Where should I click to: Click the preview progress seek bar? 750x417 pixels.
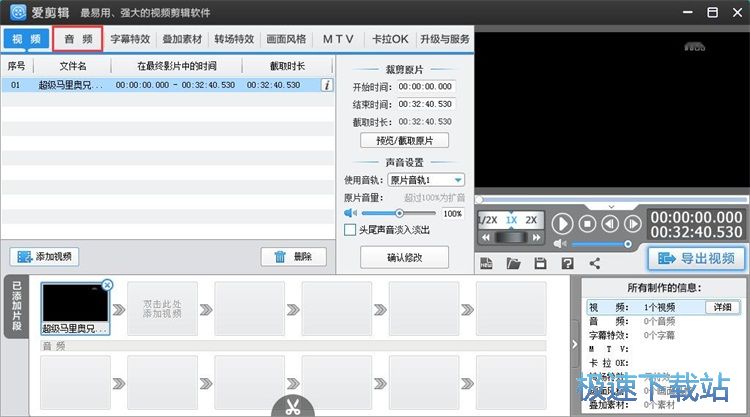pyautogui.click(x=612, y=199)
